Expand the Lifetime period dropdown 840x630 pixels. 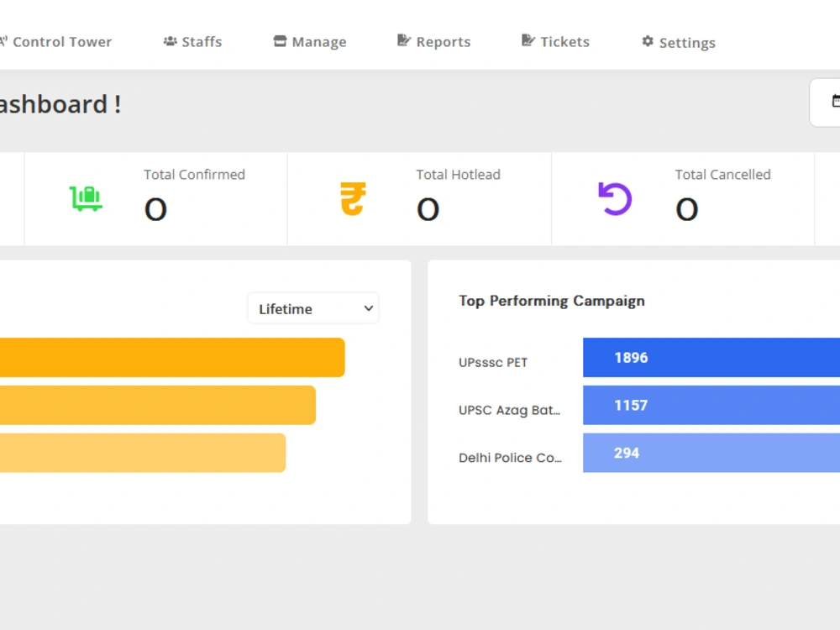click(x=313, y=308)
